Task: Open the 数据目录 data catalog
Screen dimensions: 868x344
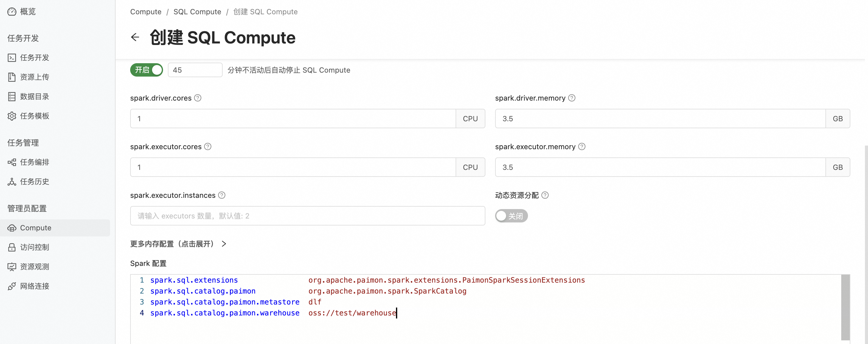Action: pyautogui.click(x=35, y=96)
